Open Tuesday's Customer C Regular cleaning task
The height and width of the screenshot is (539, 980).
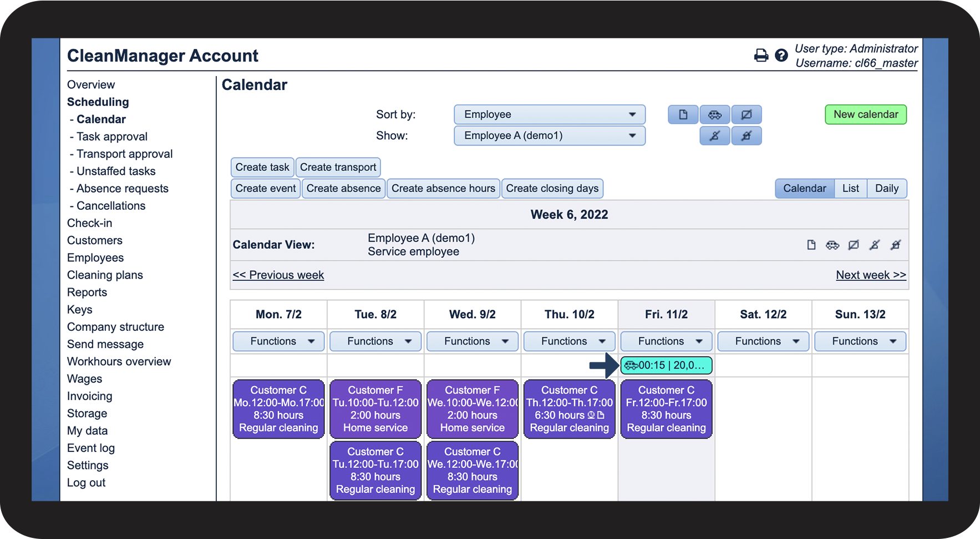coord(375,471)
